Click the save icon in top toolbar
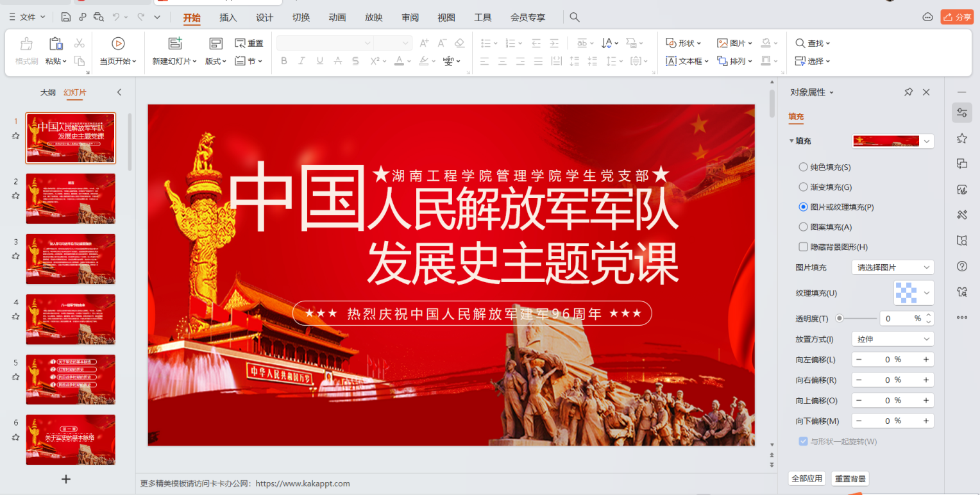 (66, 17)
